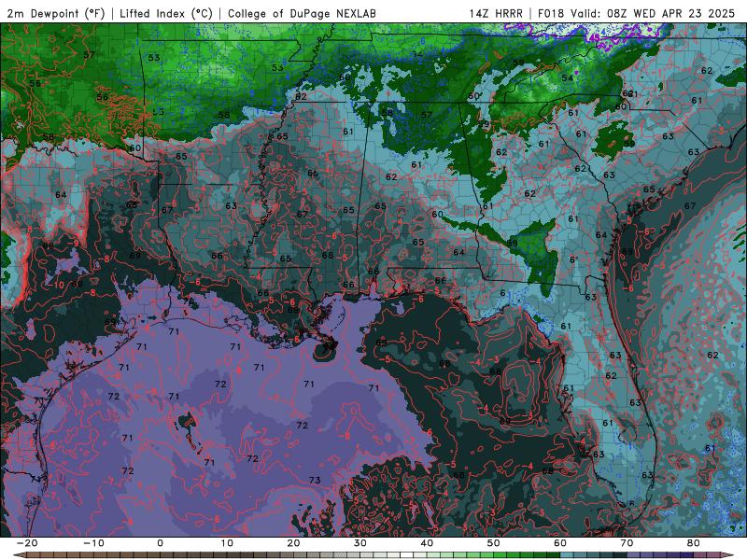Select the '40' color scale label
The width and height of the screenshot is (747, 560).
click(427, 543)
